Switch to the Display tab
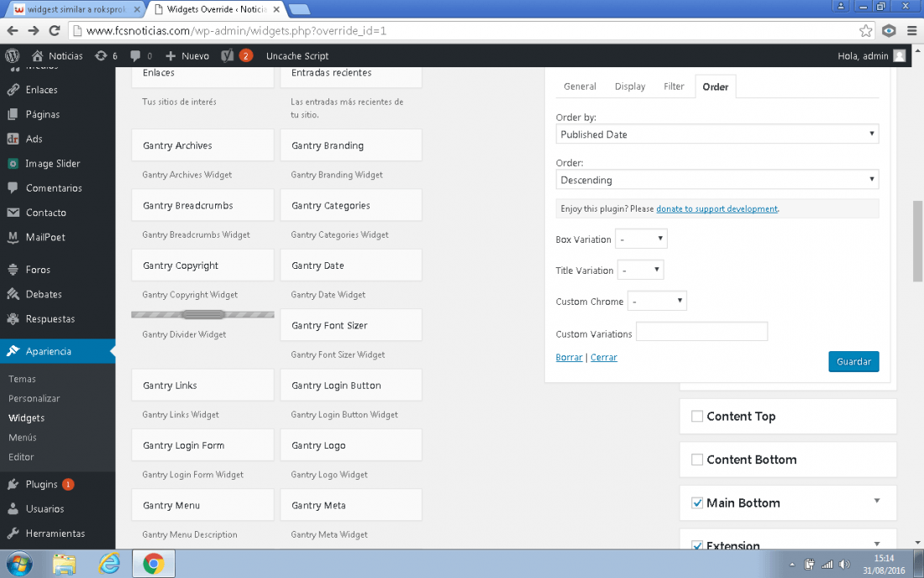This screenshot has height=578, width=924. [x=630, y=87]
